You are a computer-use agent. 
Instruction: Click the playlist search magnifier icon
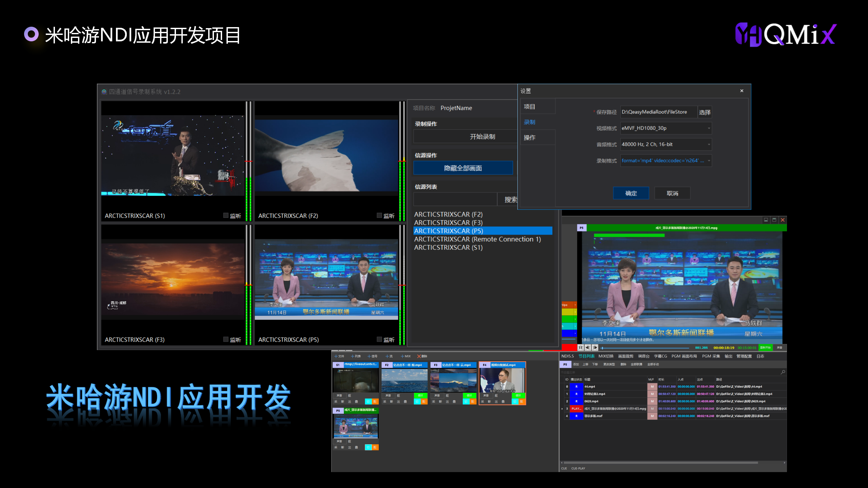(x=783, y=372)
